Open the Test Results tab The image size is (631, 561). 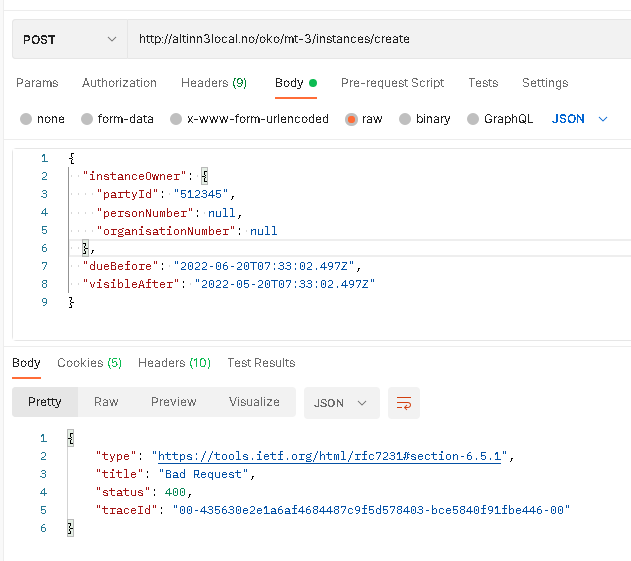click(261, 363)
